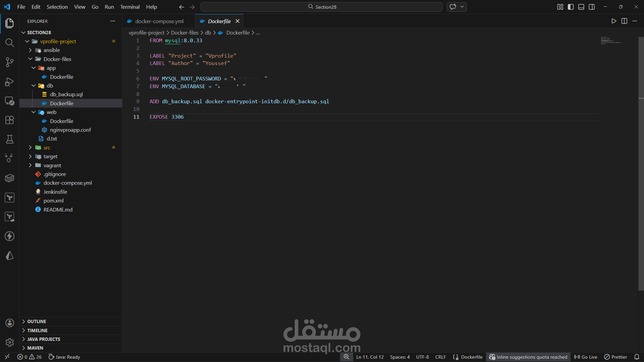Image resolution: width=644 pixels, height=362 pixels.
Task: Click Go Live in status bar
Action: pos(586,357)
